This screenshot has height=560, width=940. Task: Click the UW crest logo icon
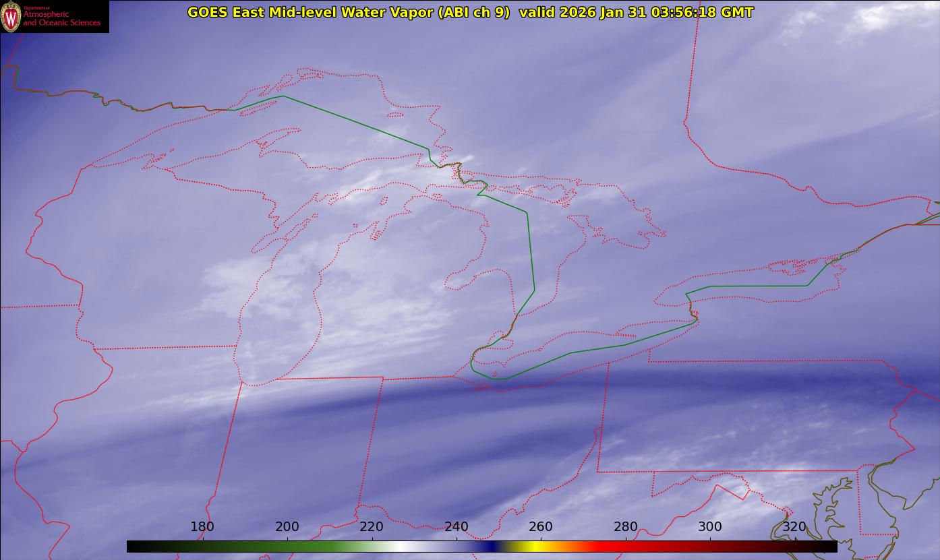click(x=11, y=16)
